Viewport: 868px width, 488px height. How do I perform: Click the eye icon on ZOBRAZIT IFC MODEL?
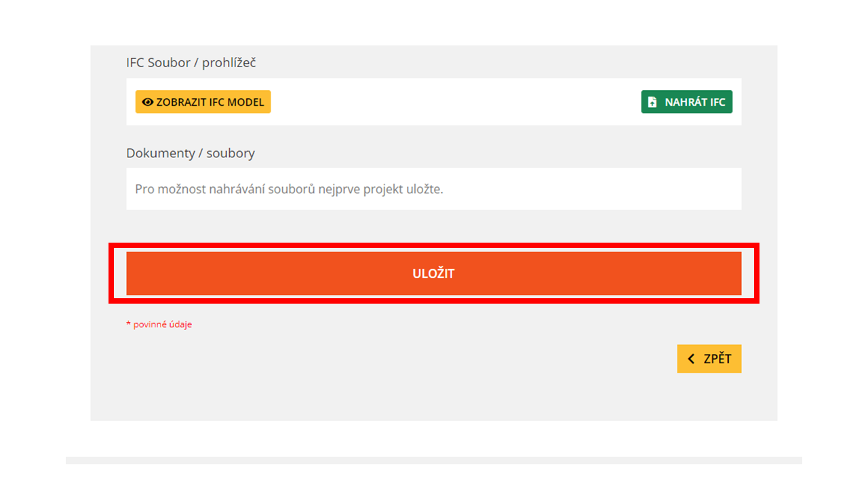[148, 102]
